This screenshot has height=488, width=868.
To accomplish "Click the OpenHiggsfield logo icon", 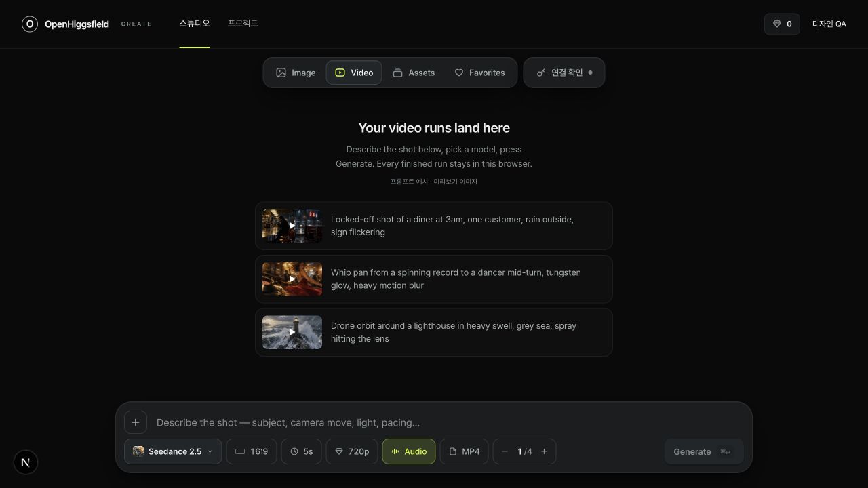I will pyautogui.click(x=30, y=24).
